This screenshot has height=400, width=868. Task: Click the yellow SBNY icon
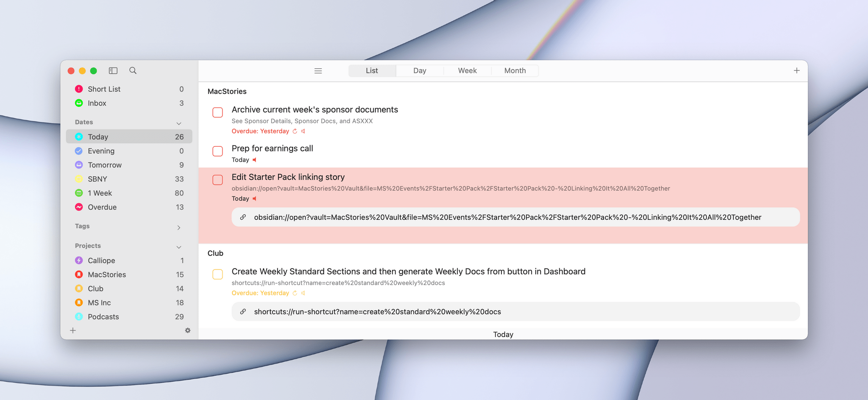(79, 179)
